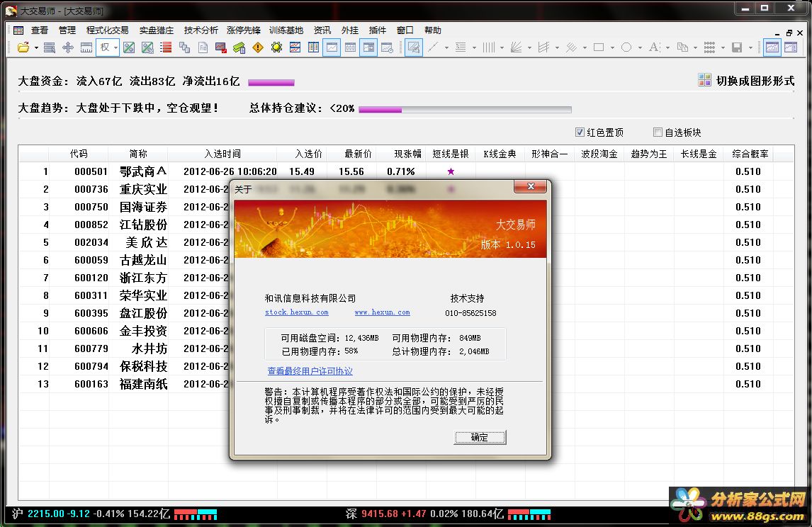Open the www.hexun.com link
812x527 pixels.
click(382, 312)
